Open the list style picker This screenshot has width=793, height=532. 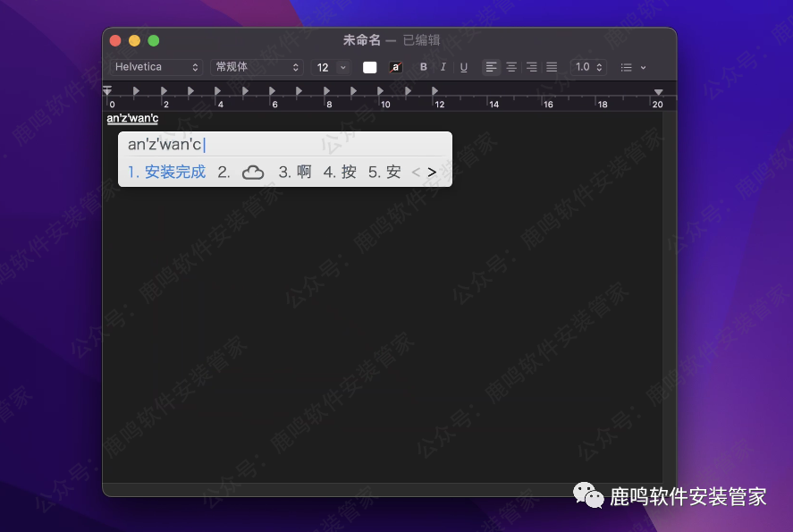point(628,66)
